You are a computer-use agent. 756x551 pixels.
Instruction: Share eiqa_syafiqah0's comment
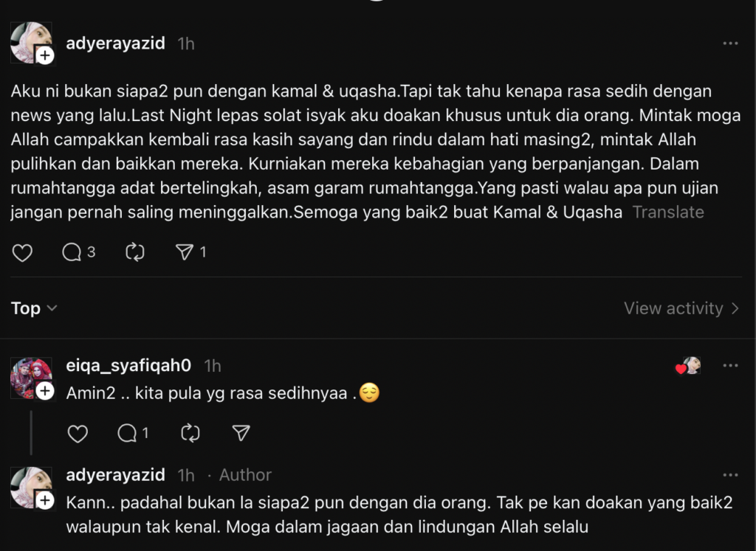coord(241,433)
